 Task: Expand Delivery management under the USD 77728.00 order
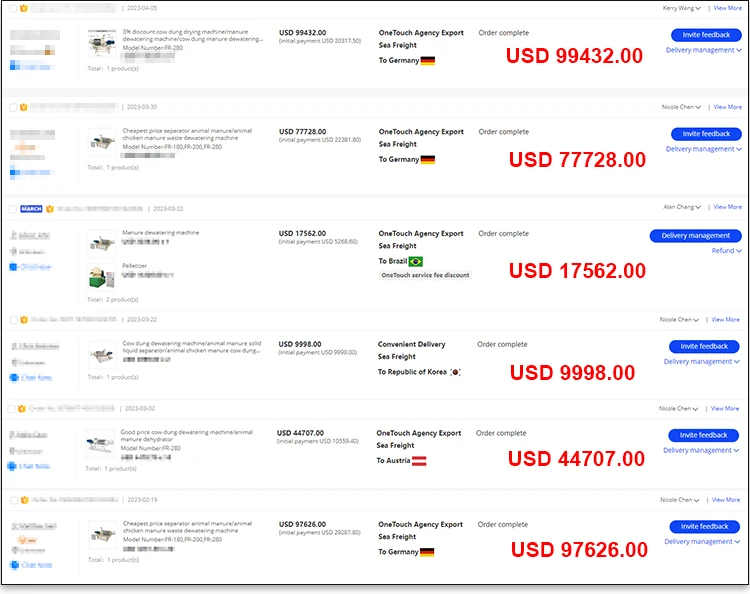click(703, 149)
